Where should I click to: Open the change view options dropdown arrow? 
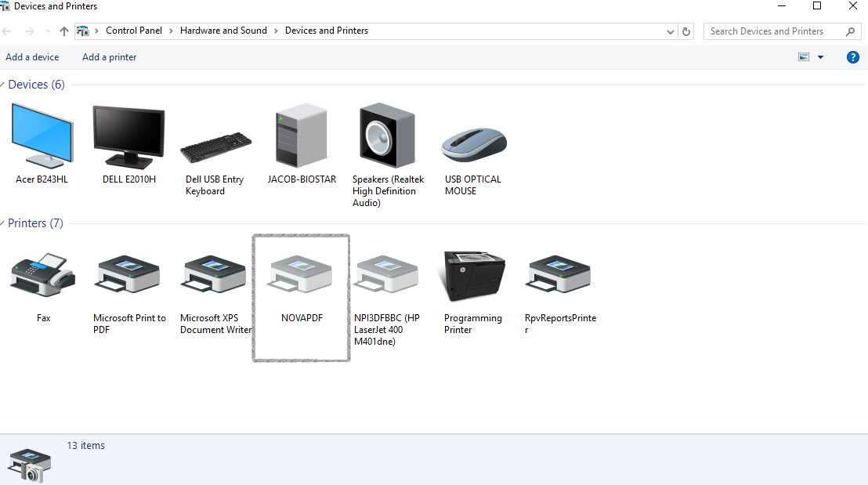pyautogui.click(x=820, y=57)
